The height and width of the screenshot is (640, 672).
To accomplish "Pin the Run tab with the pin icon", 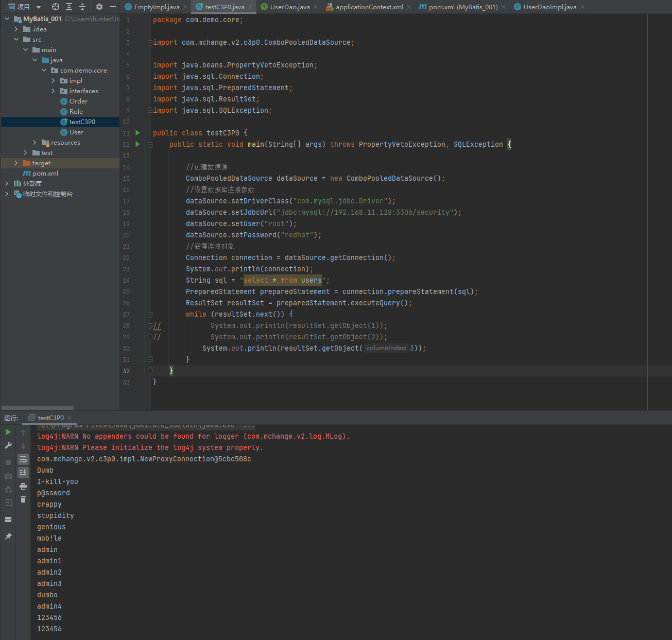I will coord(8,537).
